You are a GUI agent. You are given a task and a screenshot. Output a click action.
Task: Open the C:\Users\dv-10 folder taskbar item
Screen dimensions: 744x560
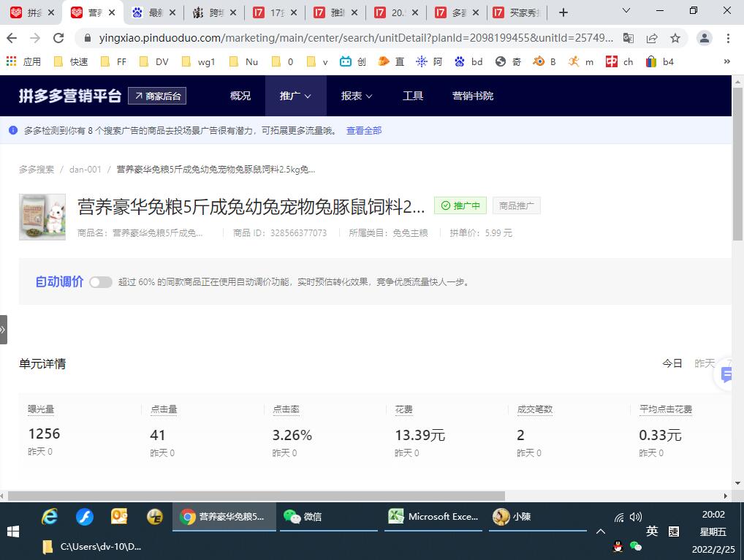[91, 547]
